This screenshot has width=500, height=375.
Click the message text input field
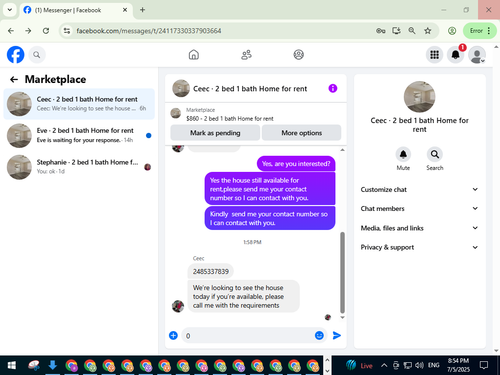click(x=248, y=336)
